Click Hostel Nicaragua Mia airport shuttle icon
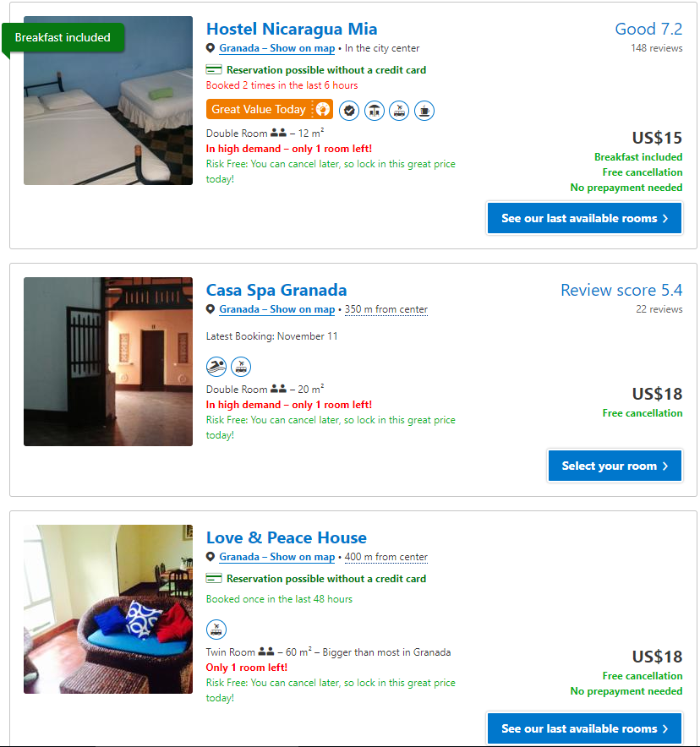700x747 pixels. coord(399,111)
